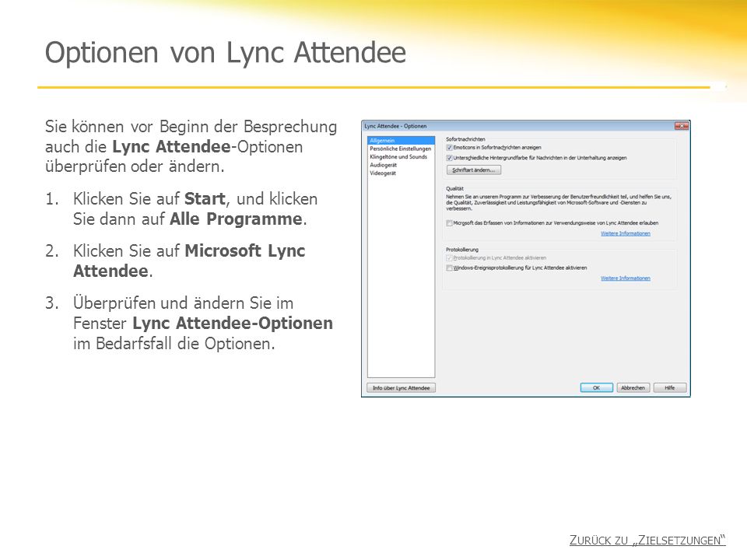Click the Sofortnachrichten group label
The height and width of the screenshot is (560, 747).
point(465,139)
